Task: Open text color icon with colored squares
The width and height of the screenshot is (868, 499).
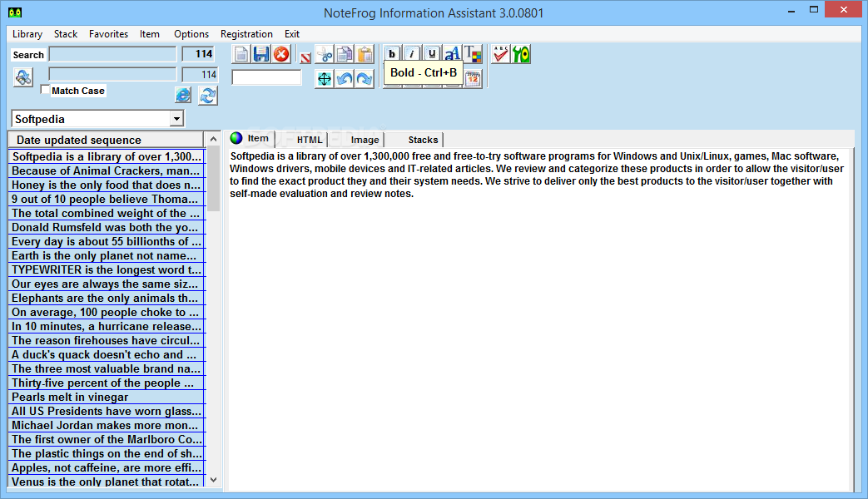Action: pos(472,54)
